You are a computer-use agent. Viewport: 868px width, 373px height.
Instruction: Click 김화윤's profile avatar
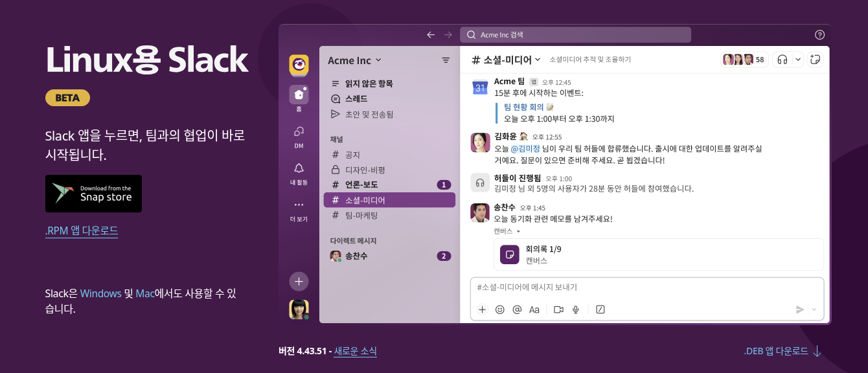(x=480, y=142)
